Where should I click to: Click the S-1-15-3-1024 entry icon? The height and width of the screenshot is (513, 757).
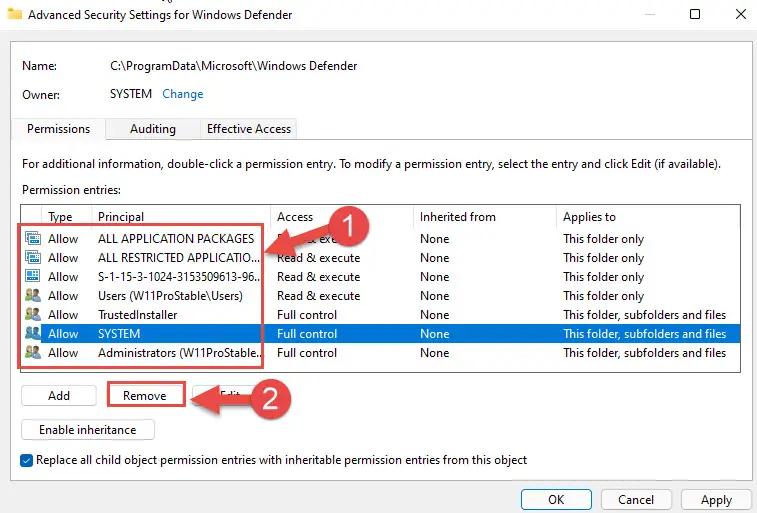click(x=33, y=276)
